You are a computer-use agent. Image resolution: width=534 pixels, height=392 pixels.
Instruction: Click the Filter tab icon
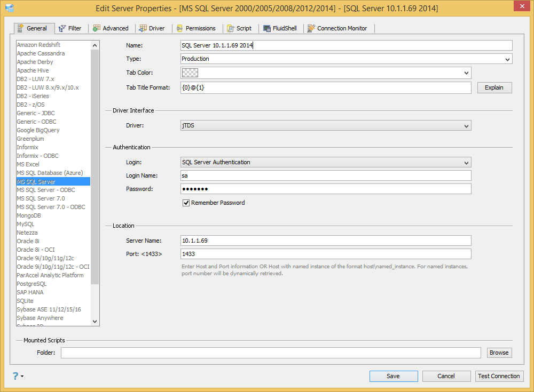point(62,29)
